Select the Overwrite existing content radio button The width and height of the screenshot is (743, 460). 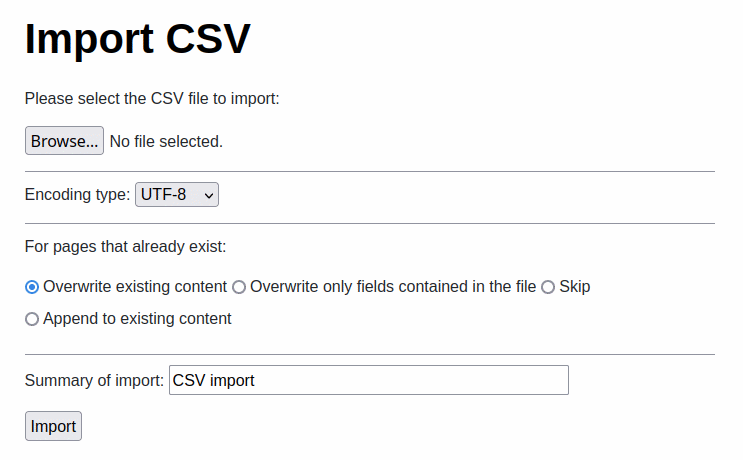32,287
